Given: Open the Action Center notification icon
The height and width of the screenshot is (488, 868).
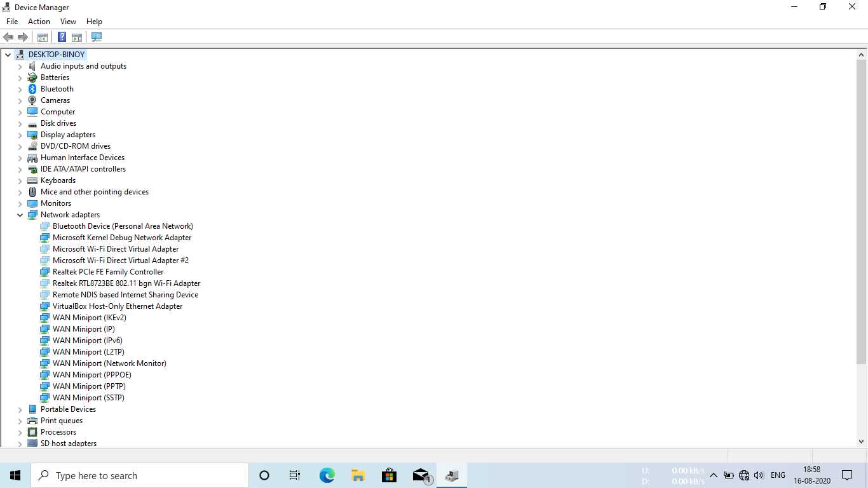Looking at the screenshot, I should [847, 475].
